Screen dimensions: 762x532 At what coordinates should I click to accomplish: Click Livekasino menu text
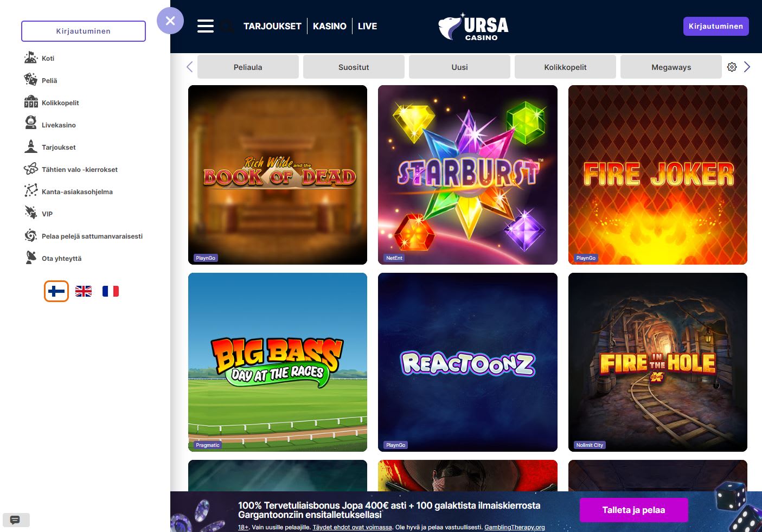pyautogui.click(x=59, y=125)
